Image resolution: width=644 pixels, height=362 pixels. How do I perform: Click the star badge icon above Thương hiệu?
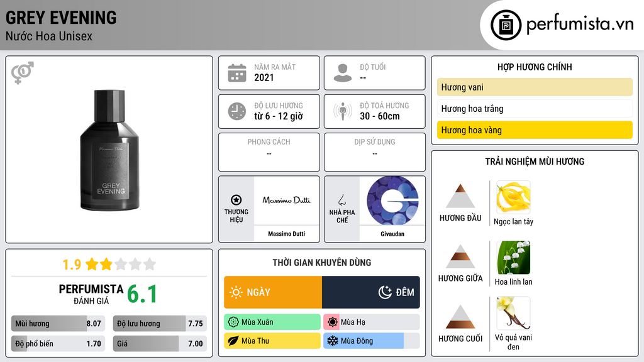(236, 200)
